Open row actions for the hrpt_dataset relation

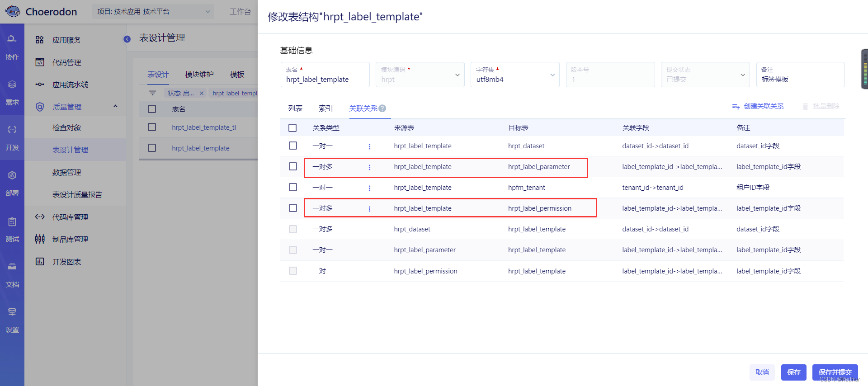369,146
